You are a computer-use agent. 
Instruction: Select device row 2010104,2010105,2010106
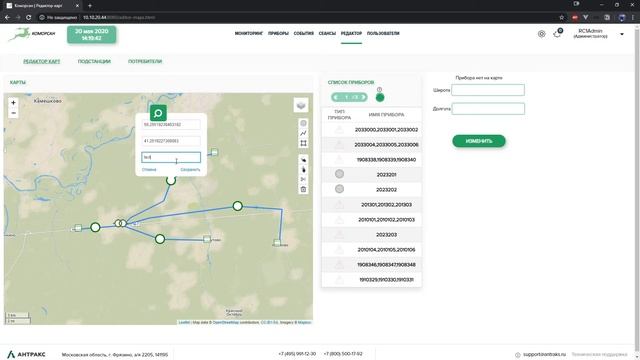pos(372,250)
